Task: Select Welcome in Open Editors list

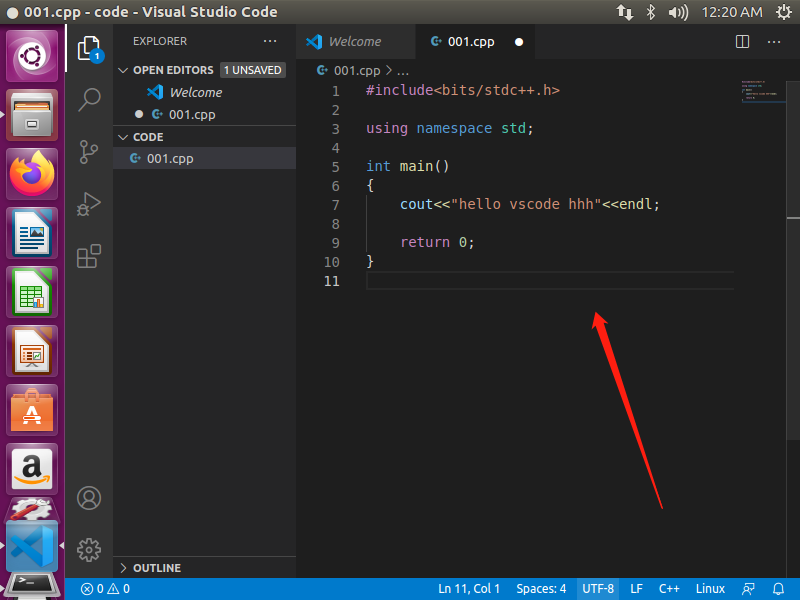Action: (205, 92)
